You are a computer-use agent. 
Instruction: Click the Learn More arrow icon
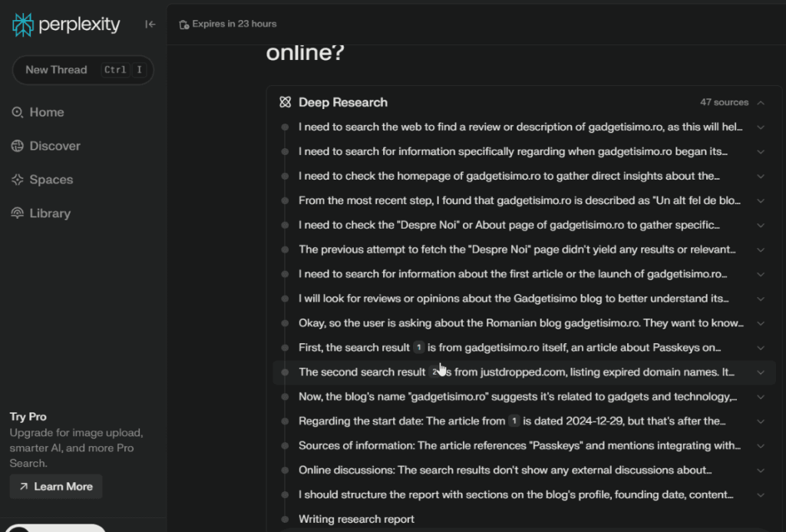(24, 487)
